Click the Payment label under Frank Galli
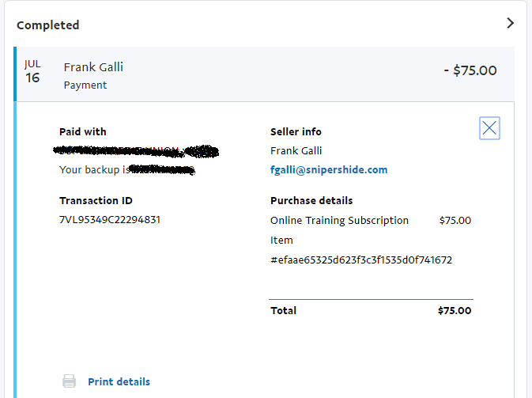Image resolution: width=532 pixels, height=398 pixels. click(85, 85)
